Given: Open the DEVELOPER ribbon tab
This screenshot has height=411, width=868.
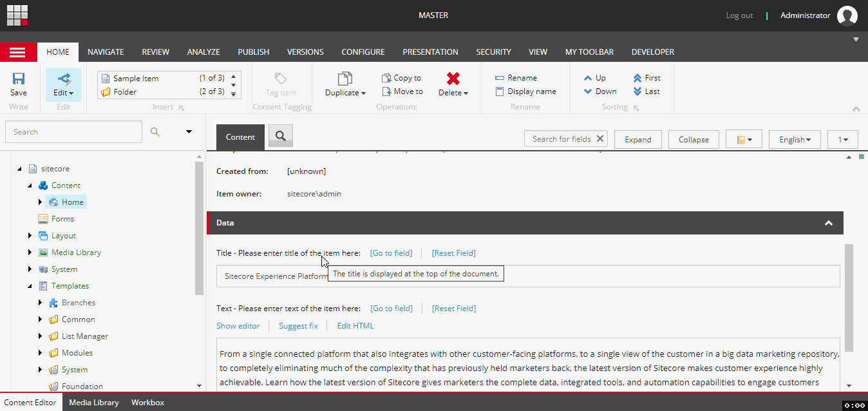Looking at the screenshot, I should [x=653, y=52].
